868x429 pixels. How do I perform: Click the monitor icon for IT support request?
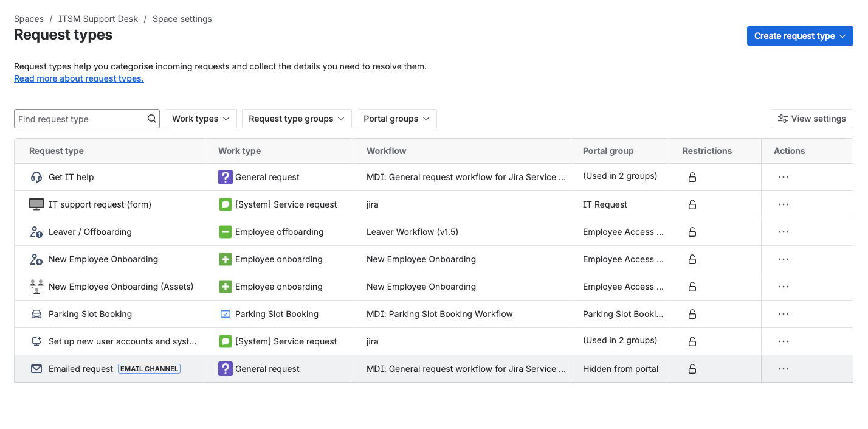[36, 204]
